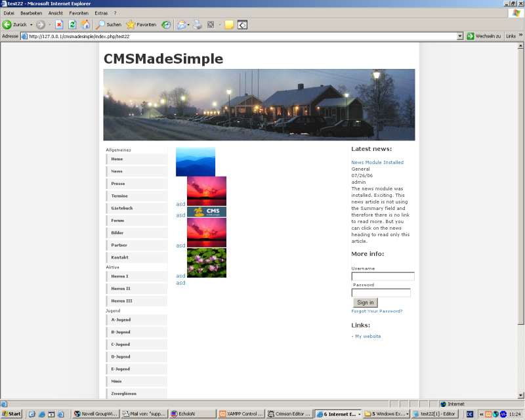Refresh the page with the reload icon
Viewport: 525px width, 420px height.
[x=72, y=24]
